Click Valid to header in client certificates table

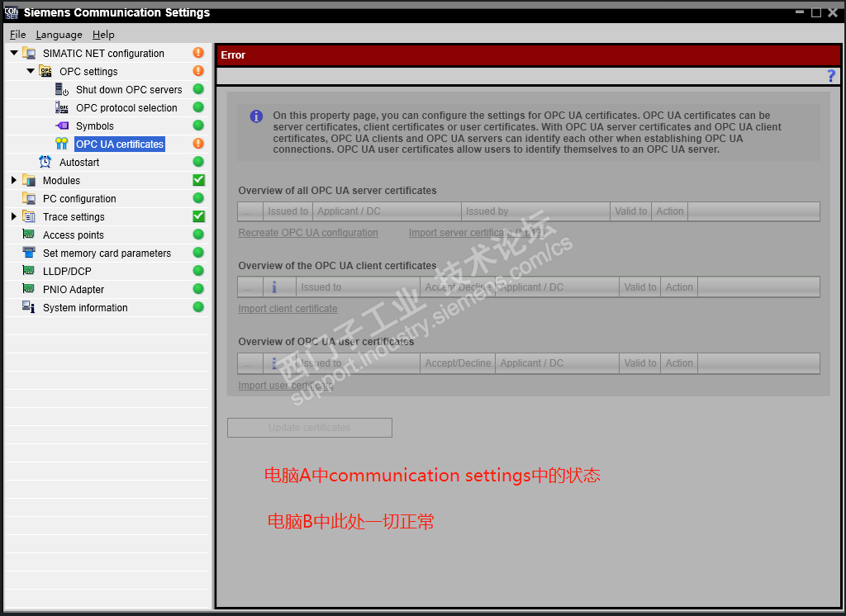coord(640,287)
